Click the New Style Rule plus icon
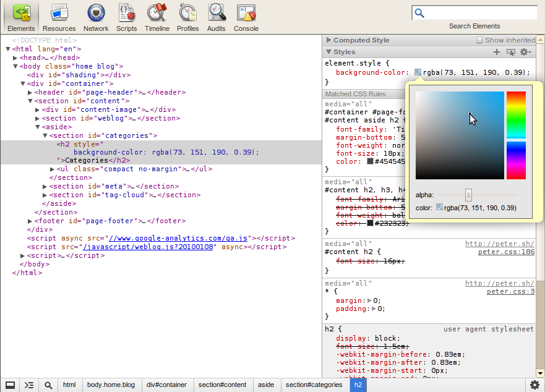 click(497, 52)
